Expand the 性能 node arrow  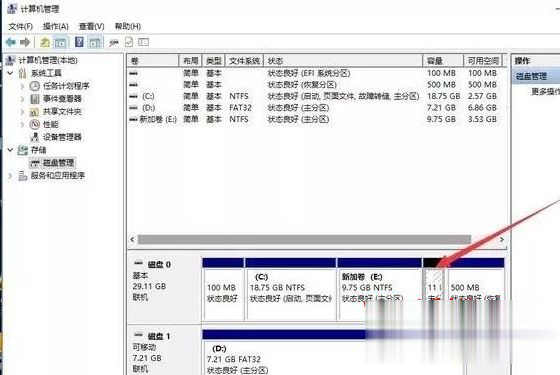pos(22,124)
